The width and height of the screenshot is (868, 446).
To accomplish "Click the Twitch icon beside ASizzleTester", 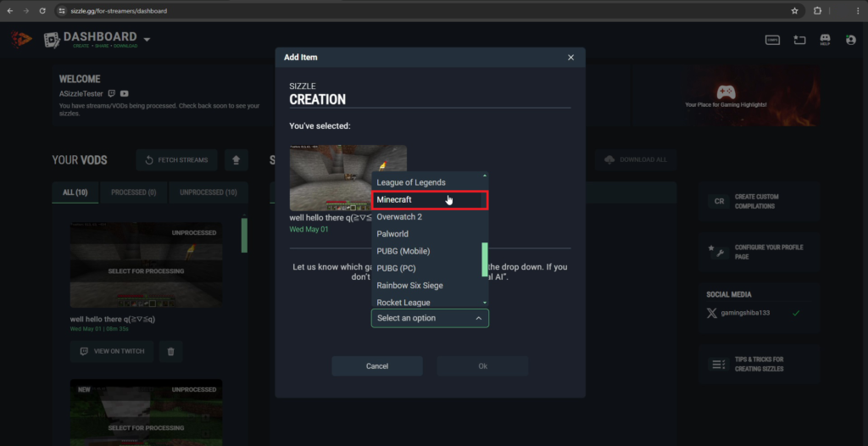I will [112, 93].
